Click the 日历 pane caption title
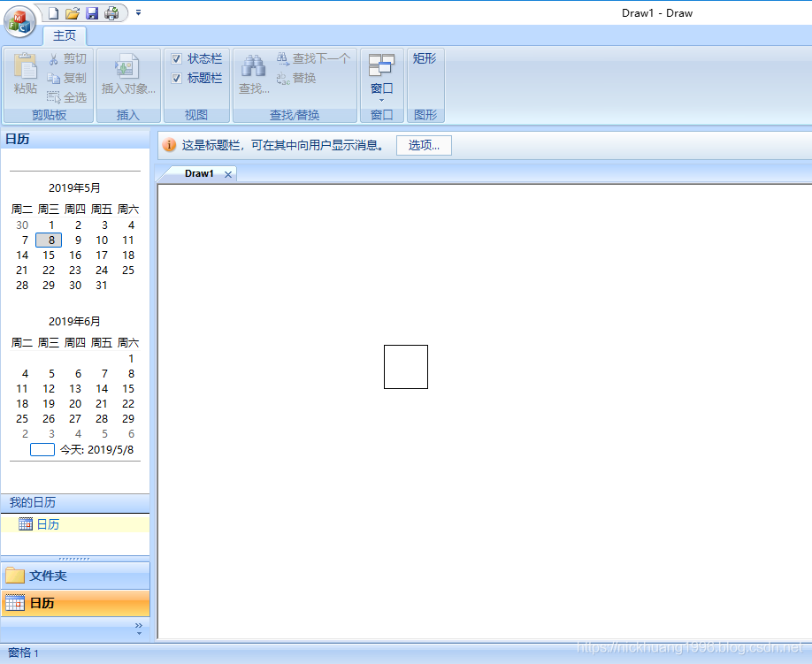The image size is (812, 664). click(18, 139)
